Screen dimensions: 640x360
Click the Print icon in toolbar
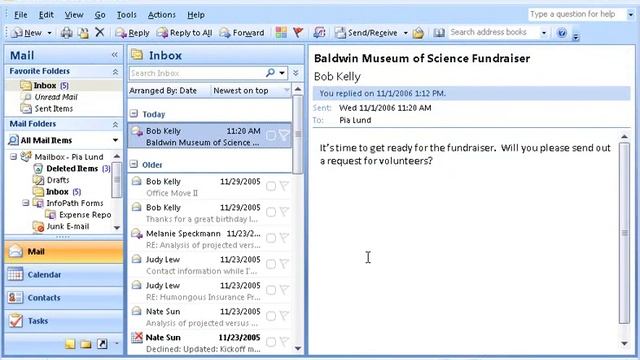(x=66, y=33)
